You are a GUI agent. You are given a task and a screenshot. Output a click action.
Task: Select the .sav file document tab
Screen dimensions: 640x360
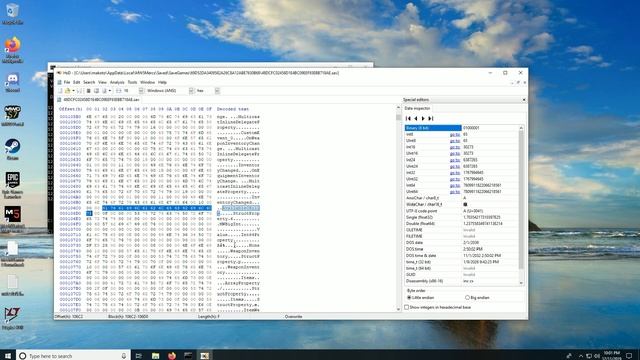click(98, 100)
